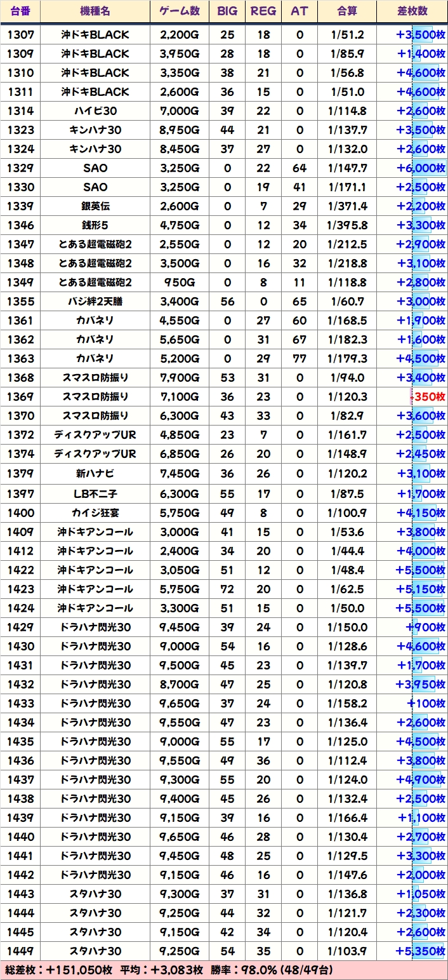
Task: Select machine number 1329 cell
Action: coord(20,168)
